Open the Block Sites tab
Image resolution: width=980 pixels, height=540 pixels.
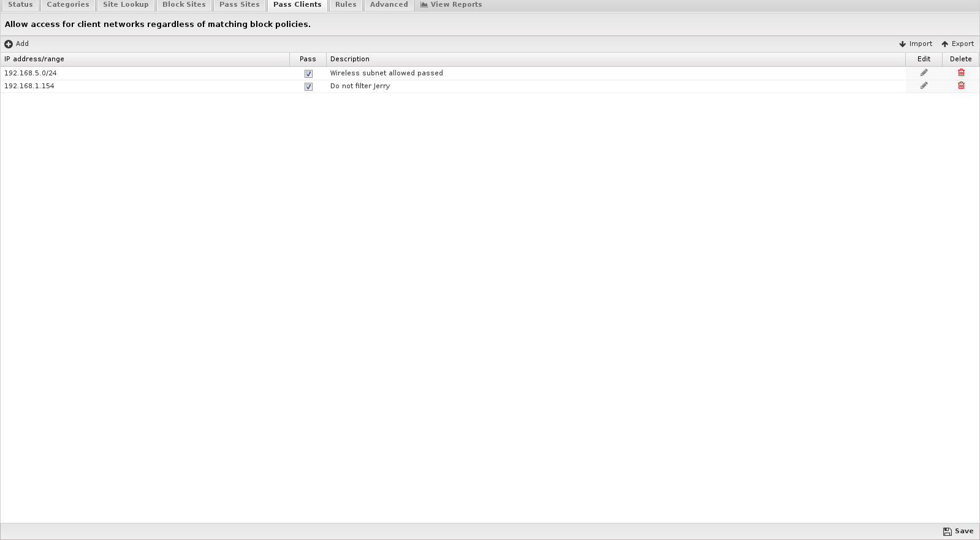(x=184, y=5)
